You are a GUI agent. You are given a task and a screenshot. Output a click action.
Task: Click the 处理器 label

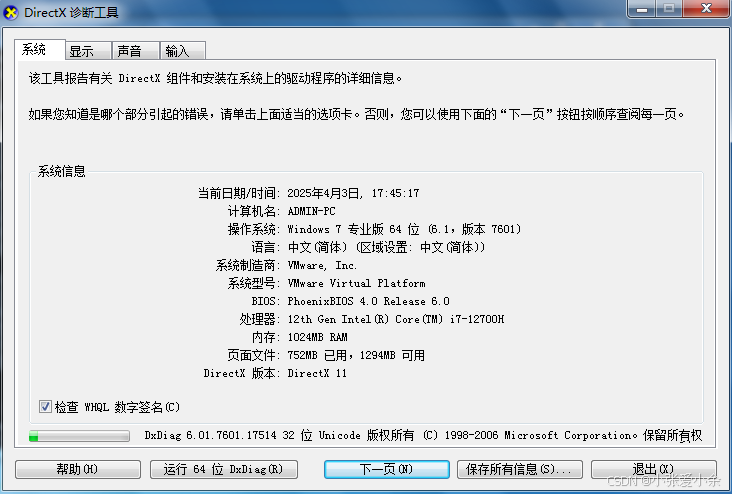click(259, 319)
